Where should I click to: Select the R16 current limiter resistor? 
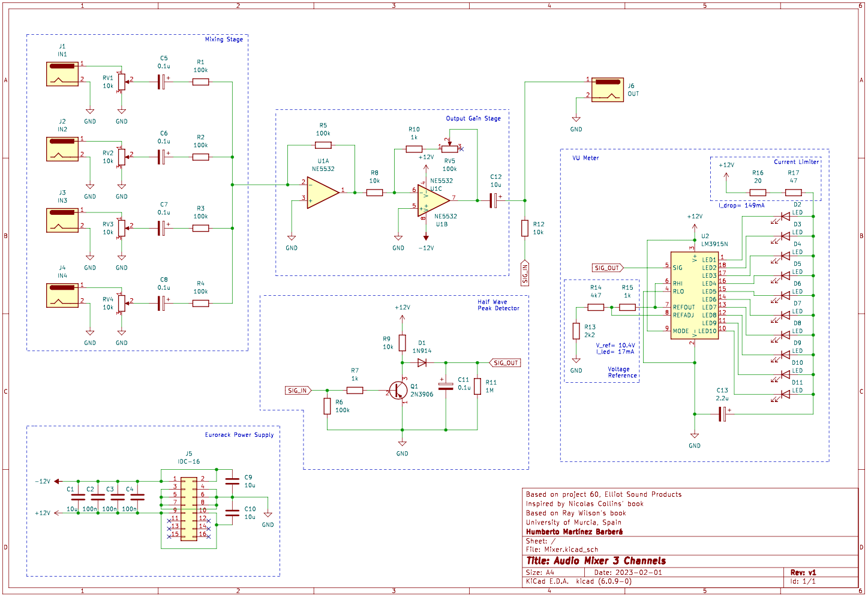(756, 193)
